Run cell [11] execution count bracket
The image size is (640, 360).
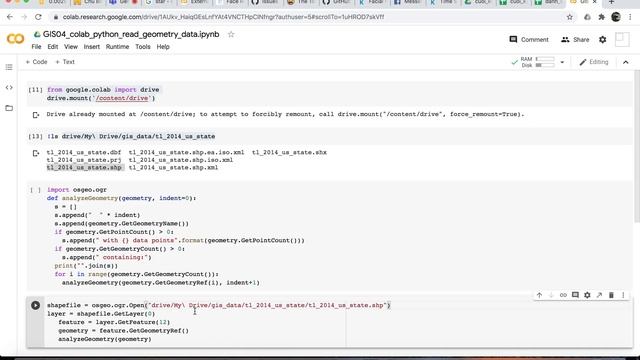pyautogui.click(x=35, y=90)
